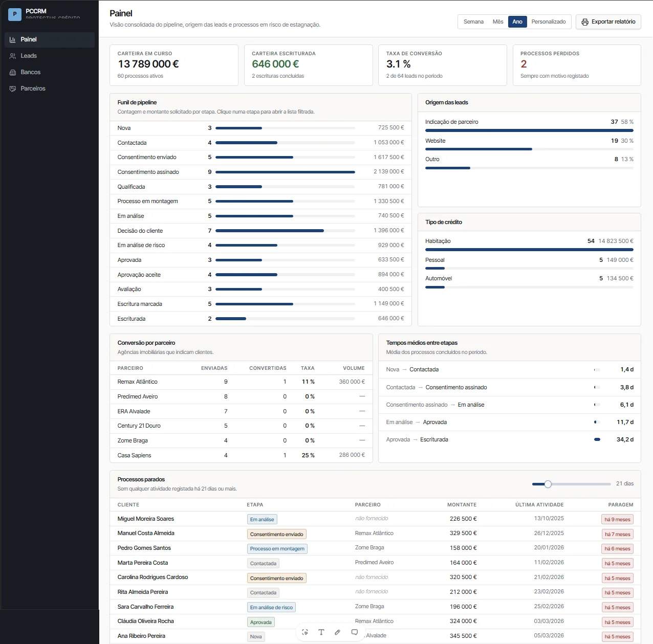Click Indicação de parceiro in Origem das leads
Screen dimensions: 653x644
(529, 126)
